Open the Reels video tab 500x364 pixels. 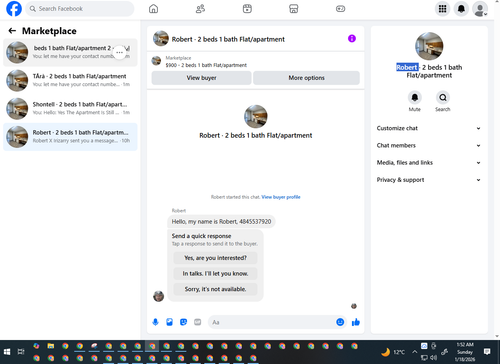pos(247,9)
